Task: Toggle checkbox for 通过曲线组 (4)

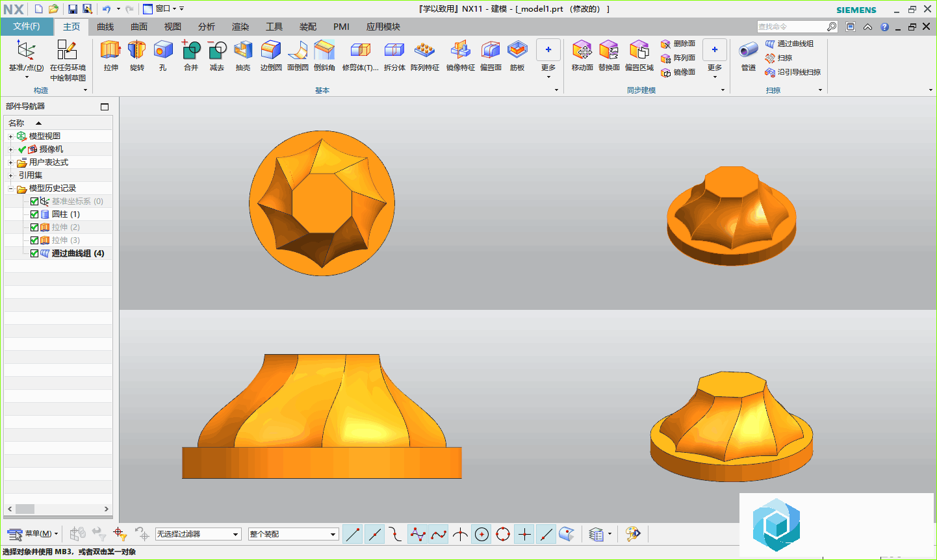Action: pyautogui.click(x=34, y=253)
